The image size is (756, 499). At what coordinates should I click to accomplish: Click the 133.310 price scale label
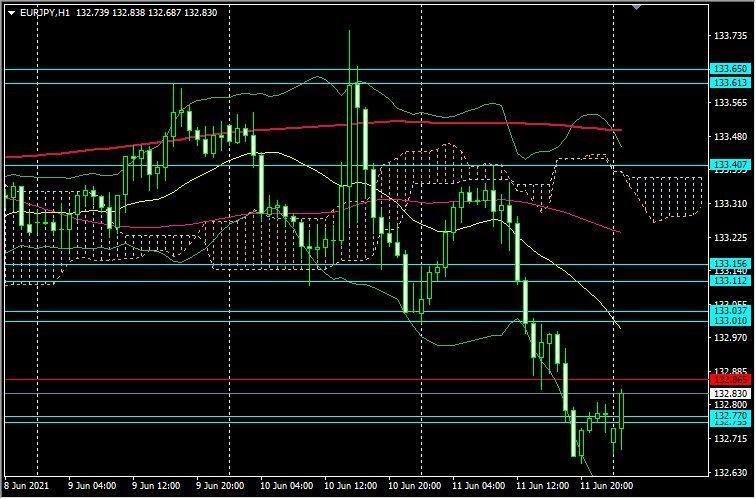tap(730, 204)
